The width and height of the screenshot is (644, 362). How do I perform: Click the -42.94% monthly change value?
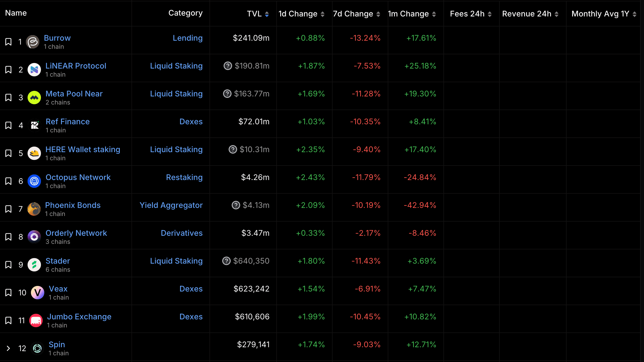(x=420, y=205)
